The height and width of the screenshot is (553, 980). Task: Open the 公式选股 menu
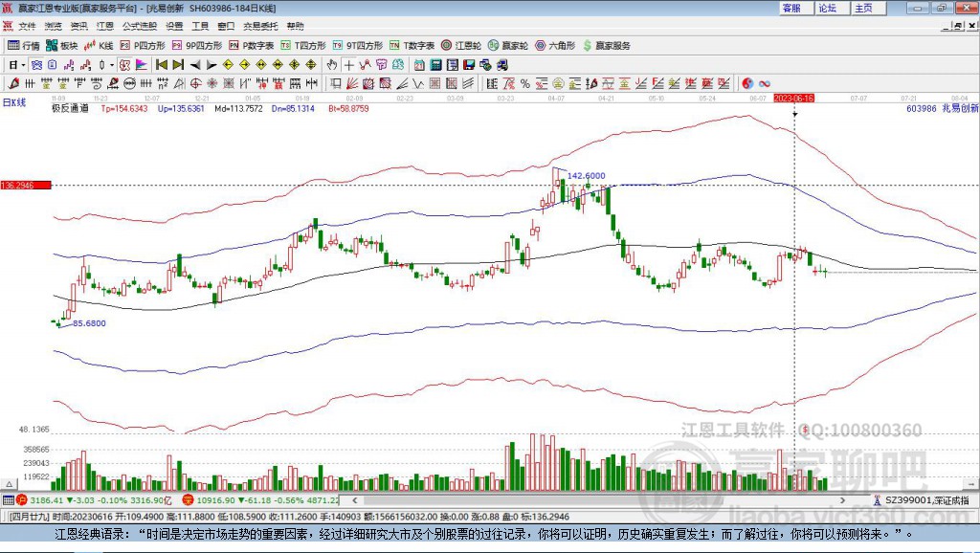pyautogui.click(x=140, y=26)
